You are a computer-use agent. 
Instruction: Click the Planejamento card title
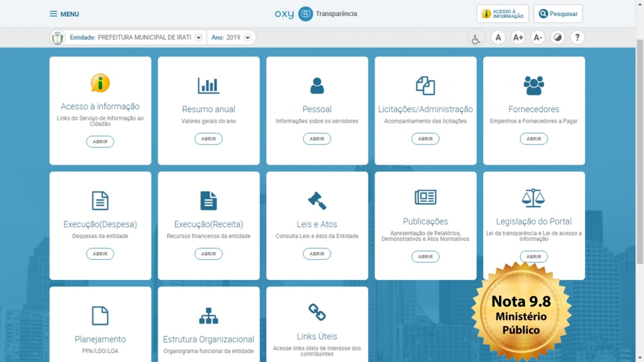[100, 340]
